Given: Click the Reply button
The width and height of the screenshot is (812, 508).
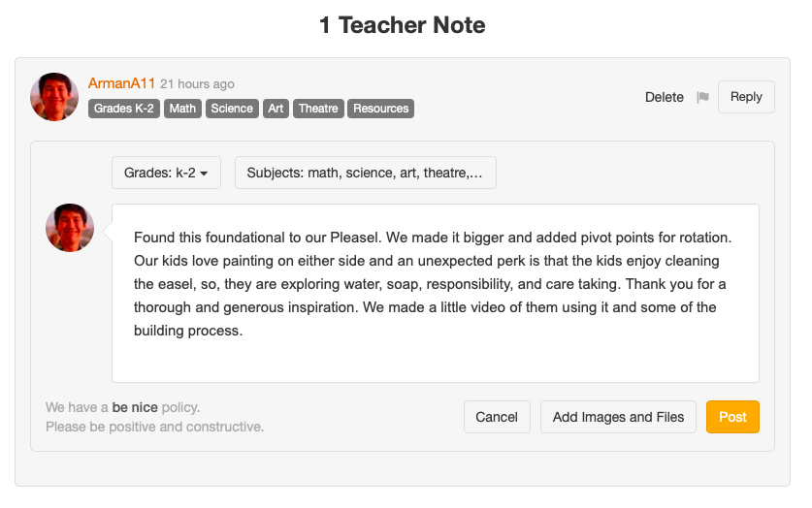Looking at the screenshot, I should (746, 97).
